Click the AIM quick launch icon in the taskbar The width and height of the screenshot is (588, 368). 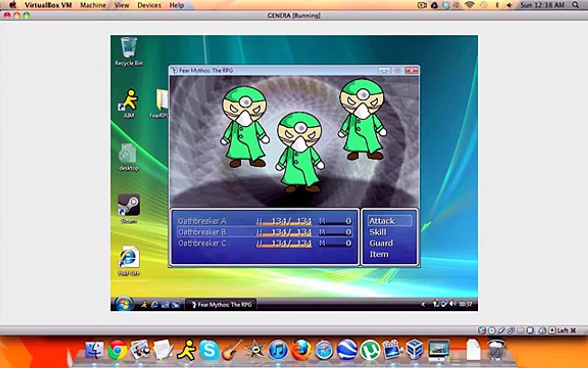click(x=144, y=305)
